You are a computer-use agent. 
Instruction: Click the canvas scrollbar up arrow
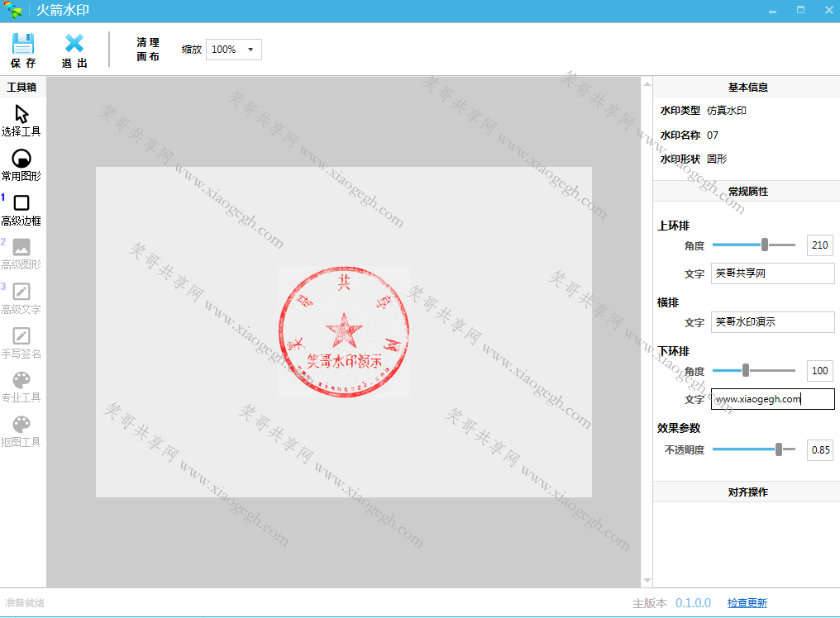click(647, 84)
